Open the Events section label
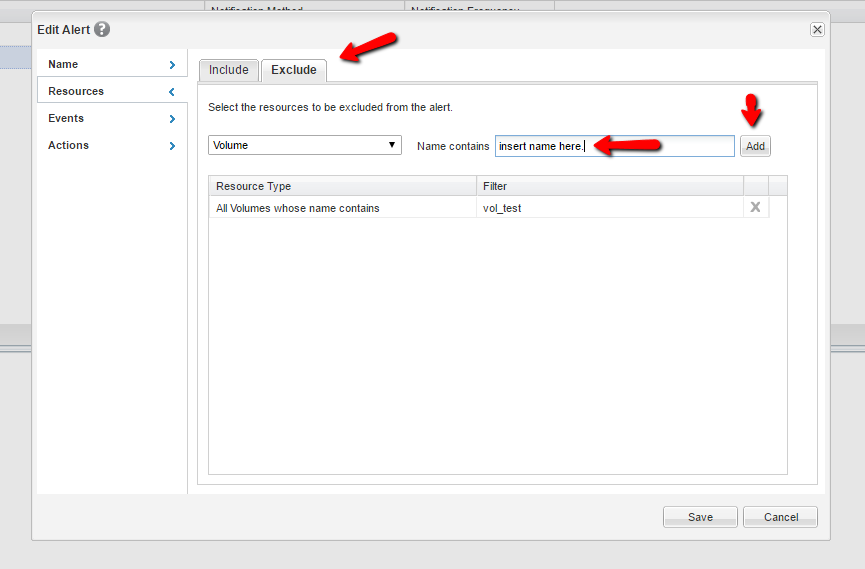The width and height of the screenshot is (865, 569). [66, 118]
